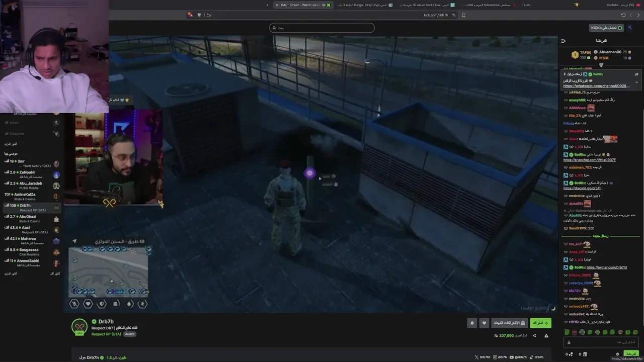Click the browser reload icon
This screenshot has height=362, width=644.
(x=623, y=15)
